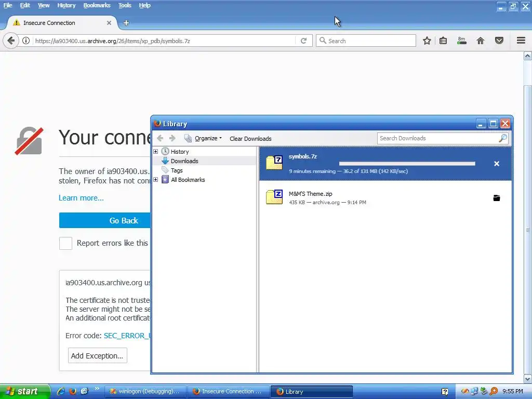Open the Firefox hamburger menu
The width and height of the screenshot is (532, 399).
click(521, 41)
